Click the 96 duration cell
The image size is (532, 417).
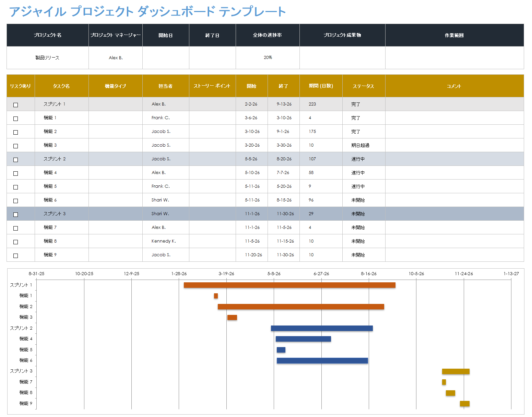(x=321, y=200)
